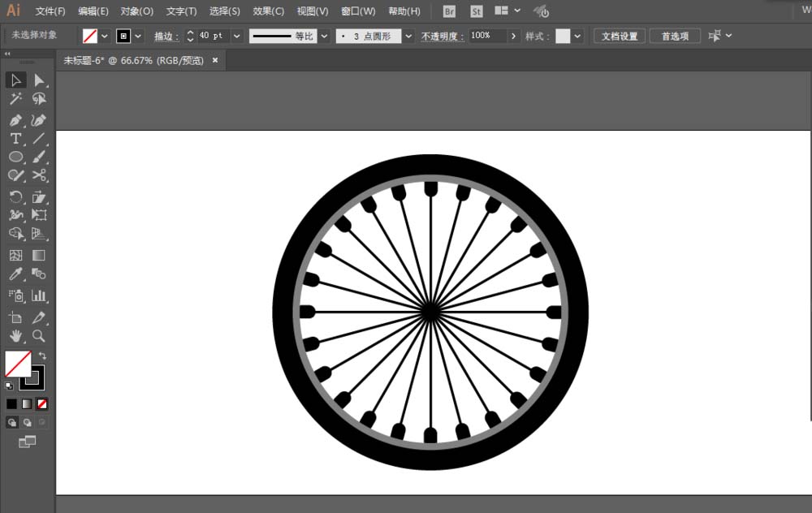Reset to default fill and stroke
The image size is (812, 513).
pos(9,386)
